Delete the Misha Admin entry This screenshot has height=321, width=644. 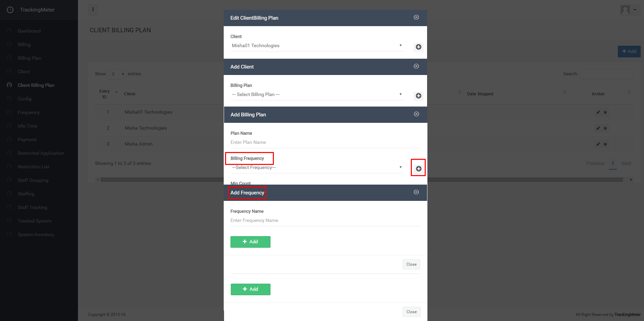605,144
